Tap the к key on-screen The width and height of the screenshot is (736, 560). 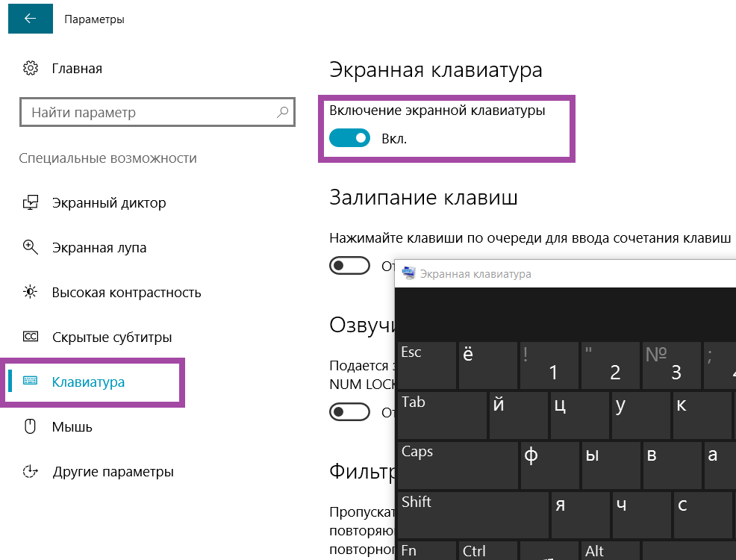click(702, 416)
